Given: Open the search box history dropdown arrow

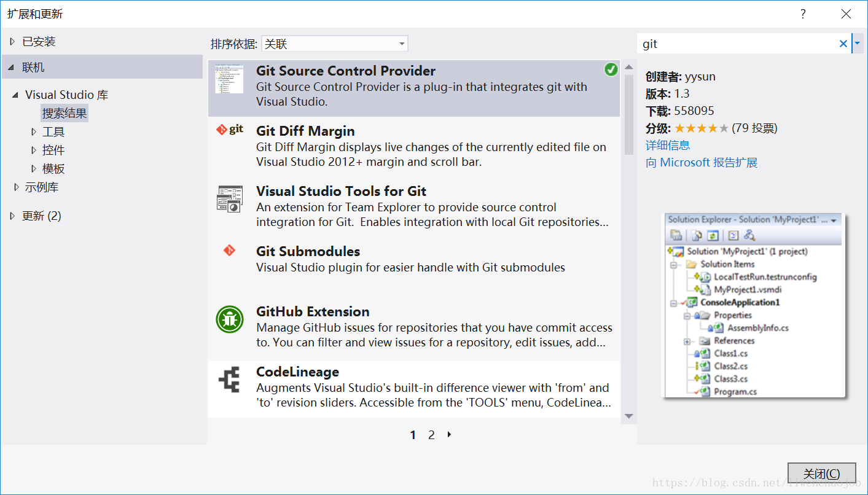Looking at the screenshot, I should point(858,44).
